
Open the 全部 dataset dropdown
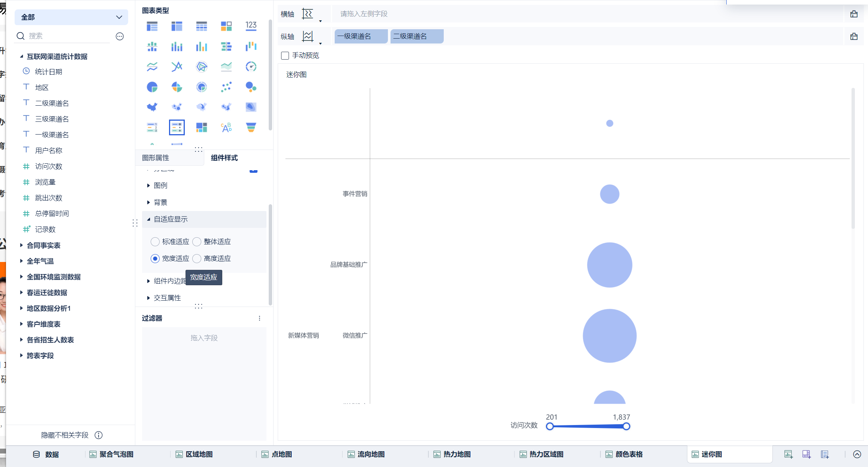click(71, 17)
